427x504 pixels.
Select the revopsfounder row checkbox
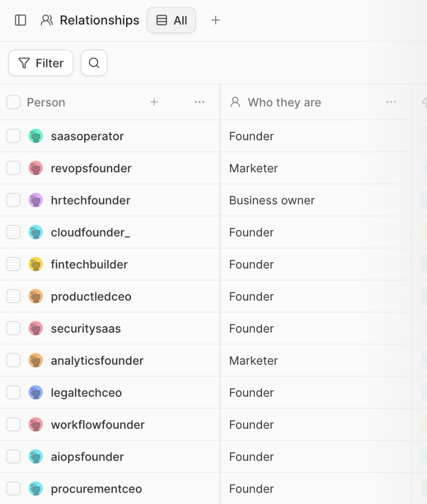pos(13,168)
